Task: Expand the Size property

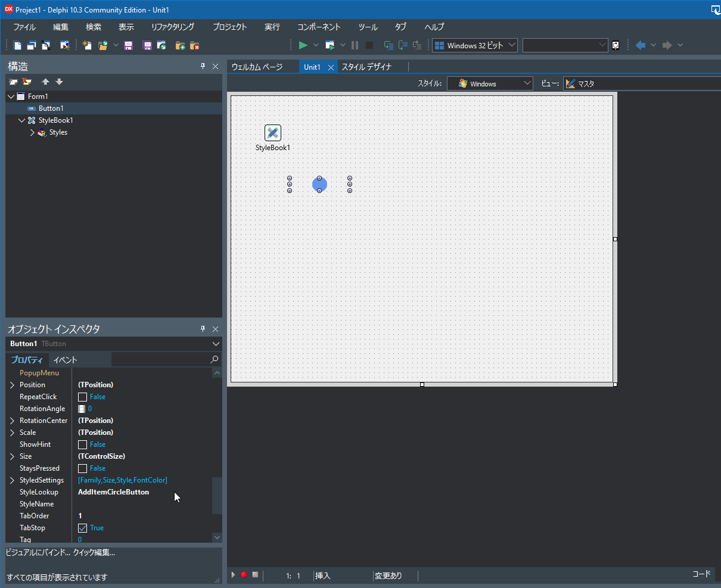Action: [12, 456]
